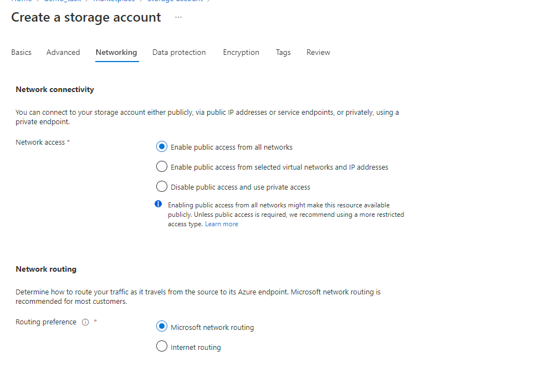Click the Routing preference info icon
The height and width of the screenshot is (392, 537).
tap(85, 322)
